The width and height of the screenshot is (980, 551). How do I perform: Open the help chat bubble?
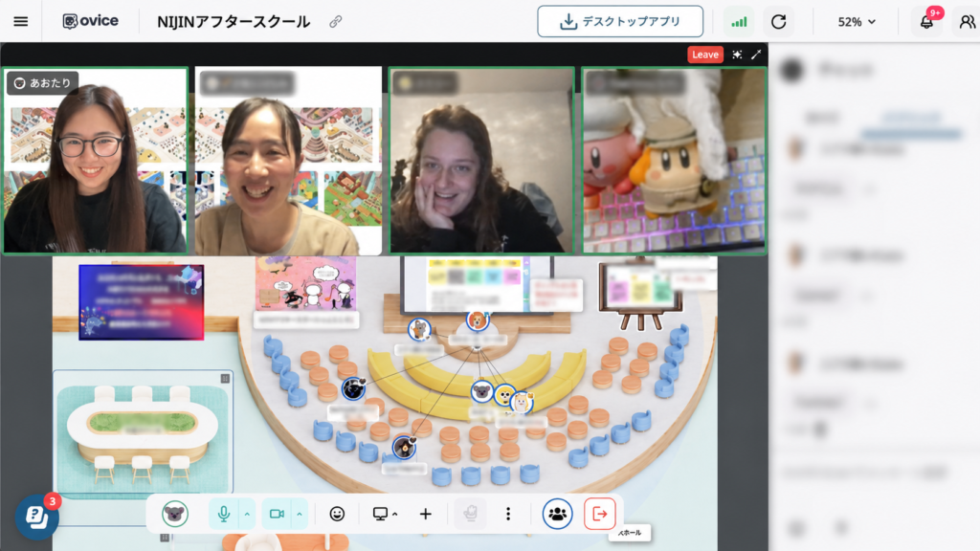(x=37, y=517)
